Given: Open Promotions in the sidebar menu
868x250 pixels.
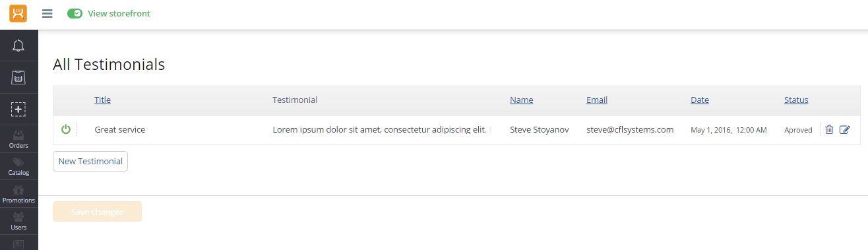Looking at the screenshot, I should pos(18,195).
